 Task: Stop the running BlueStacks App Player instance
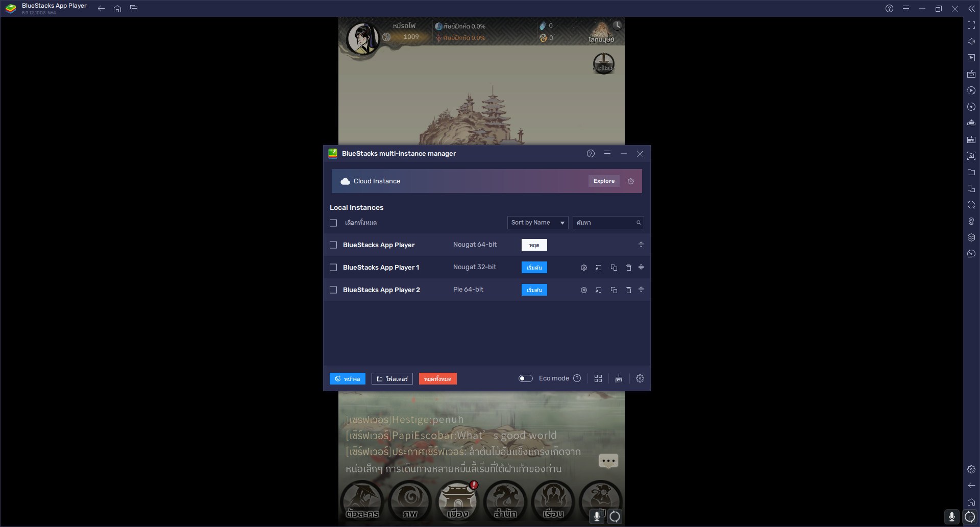pyautogui.click(x=534, y=245)
